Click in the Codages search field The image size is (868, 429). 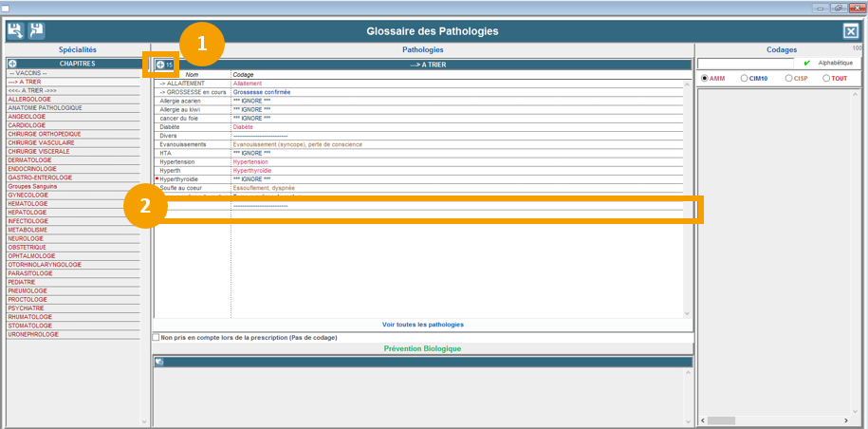coord(745,63)
